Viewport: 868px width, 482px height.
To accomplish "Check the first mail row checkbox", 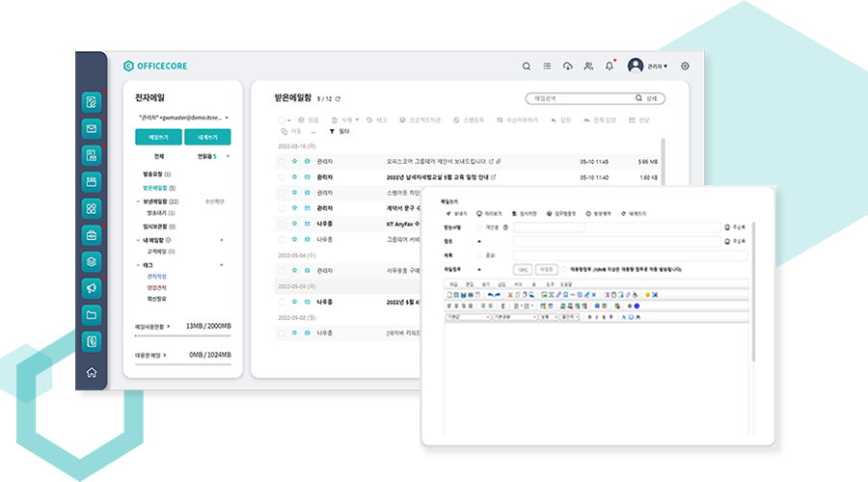I will 282,162.
